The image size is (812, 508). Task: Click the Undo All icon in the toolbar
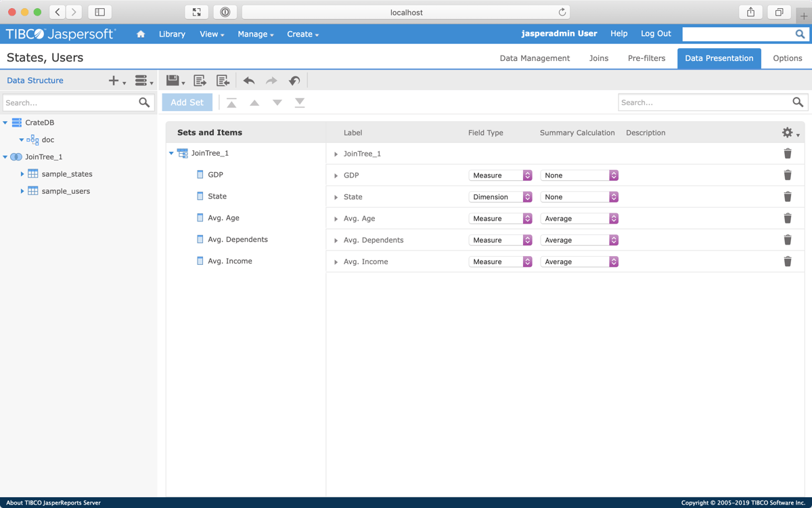click(294, 81)
